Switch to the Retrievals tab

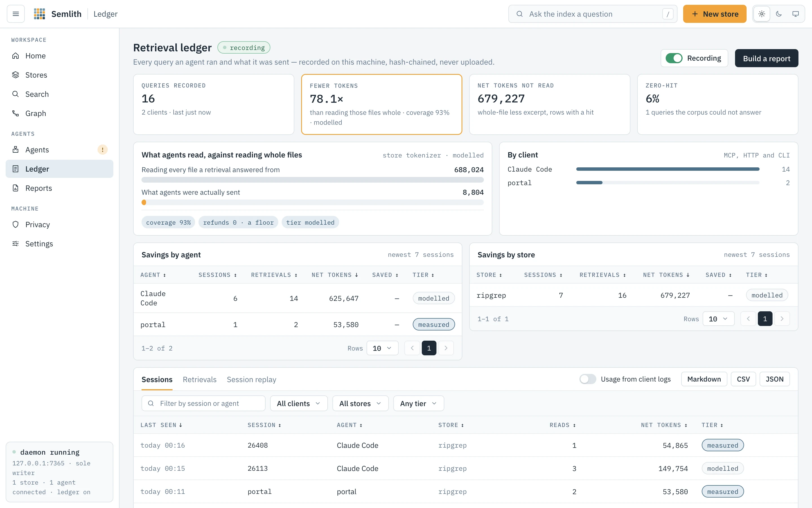pos(200,379)
